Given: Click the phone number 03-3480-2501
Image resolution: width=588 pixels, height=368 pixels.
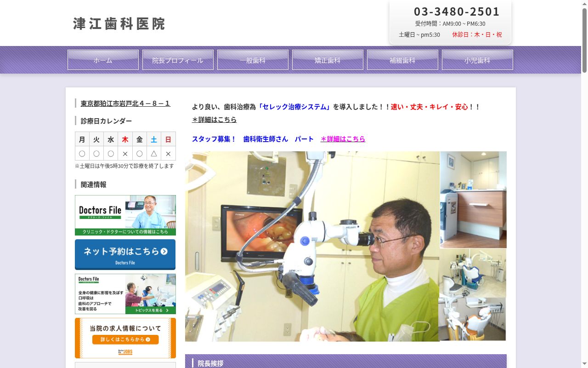Looking at the screenshot, I should (457, 11).
